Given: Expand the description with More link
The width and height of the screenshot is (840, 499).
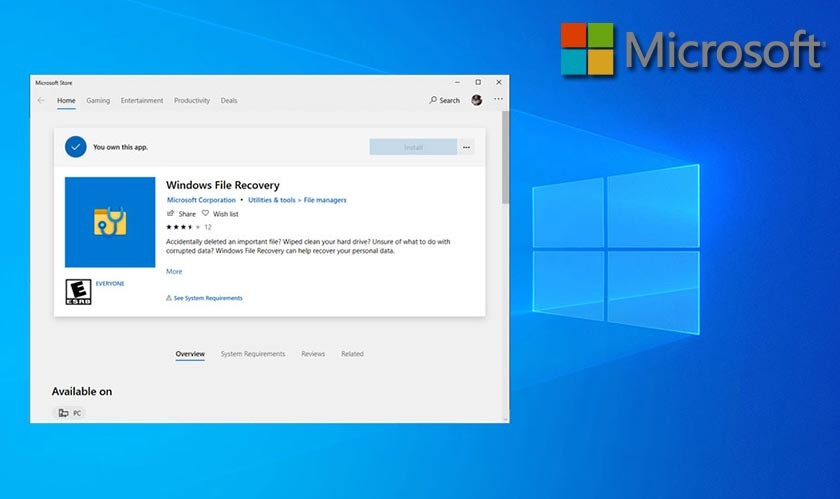Looking at the screenshot, I should click(x=174, y=271).
